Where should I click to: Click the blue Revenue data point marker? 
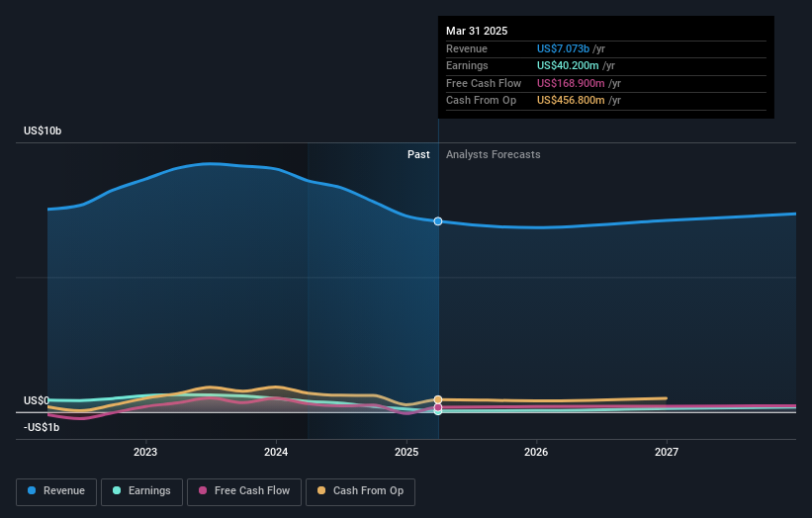tap(438, 221)
